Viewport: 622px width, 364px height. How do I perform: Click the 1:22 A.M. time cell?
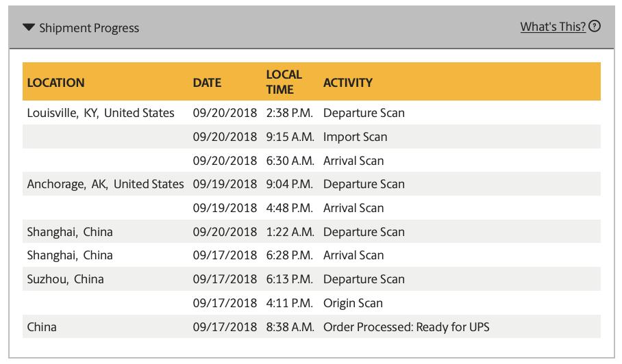[290, 232]
